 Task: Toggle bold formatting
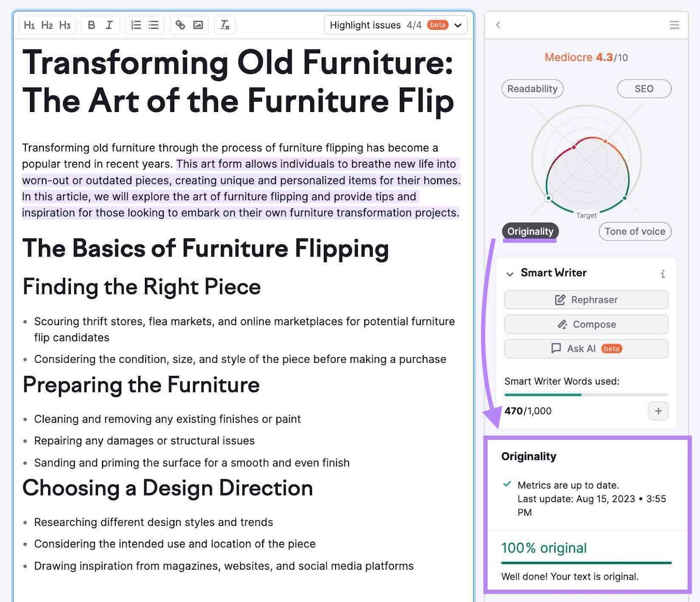point(91,25)
